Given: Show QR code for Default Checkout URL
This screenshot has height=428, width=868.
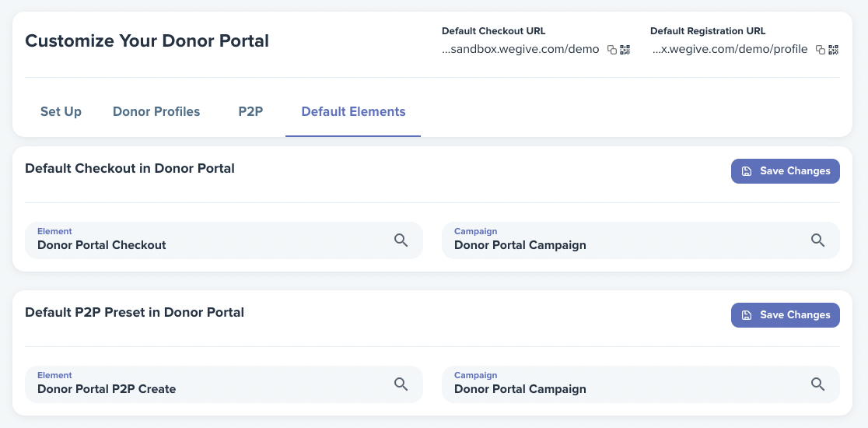Looking at the screenshot, I should (625, 50).
